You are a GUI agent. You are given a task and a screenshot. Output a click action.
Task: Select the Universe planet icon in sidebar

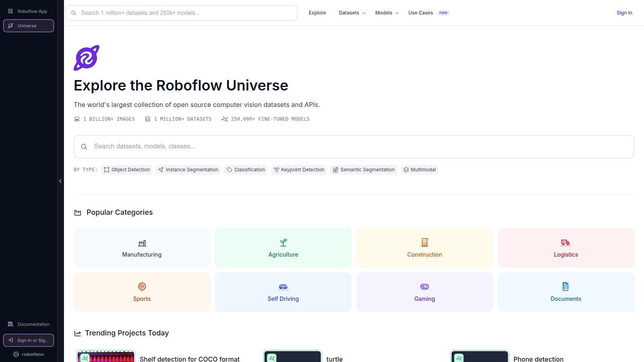11,26
